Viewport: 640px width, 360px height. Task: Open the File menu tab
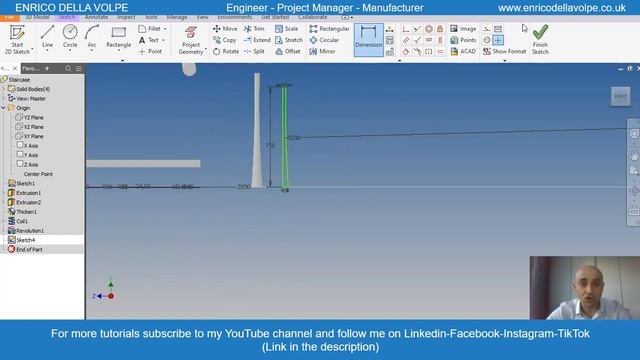pyautogui.click(x=10, y=17)
